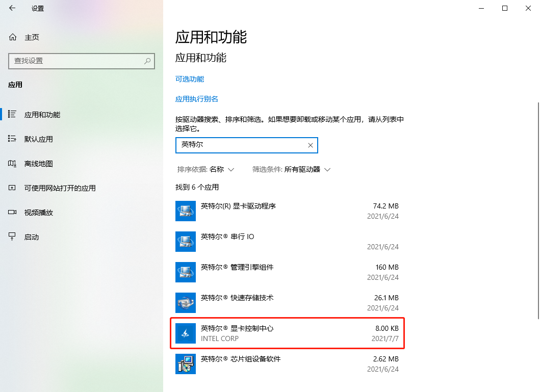Click the back arrow at top left
Viewport: 540px width, 392px height.
click(x=13, y=8)
